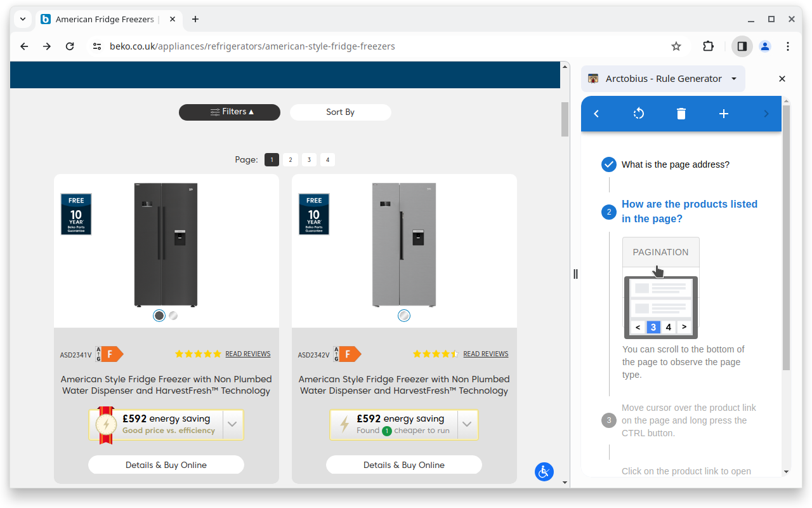Screen dimensions: 812x508
Task: Open Arctobius Rule Generator panel dropdown
Action: point(734,79)
